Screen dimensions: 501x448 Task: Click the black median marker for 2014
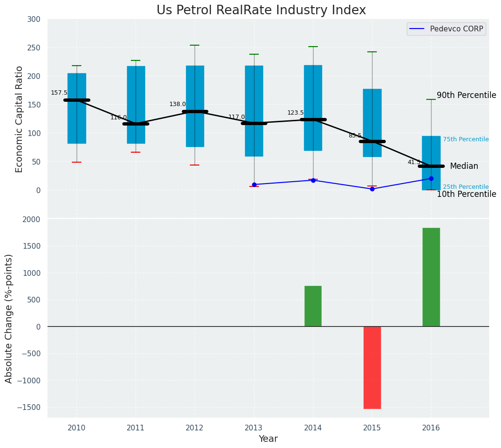313,119
